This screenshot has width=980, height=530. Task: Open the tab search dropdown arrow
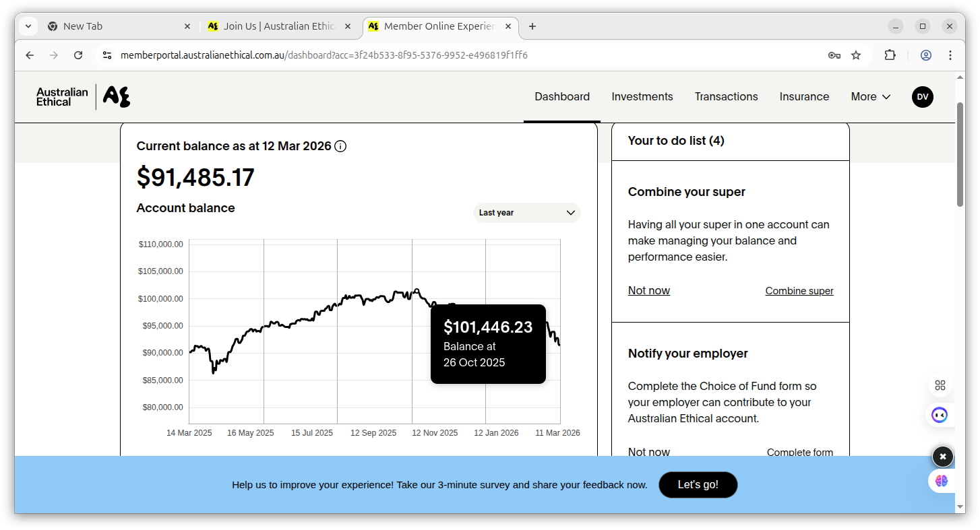28,26
